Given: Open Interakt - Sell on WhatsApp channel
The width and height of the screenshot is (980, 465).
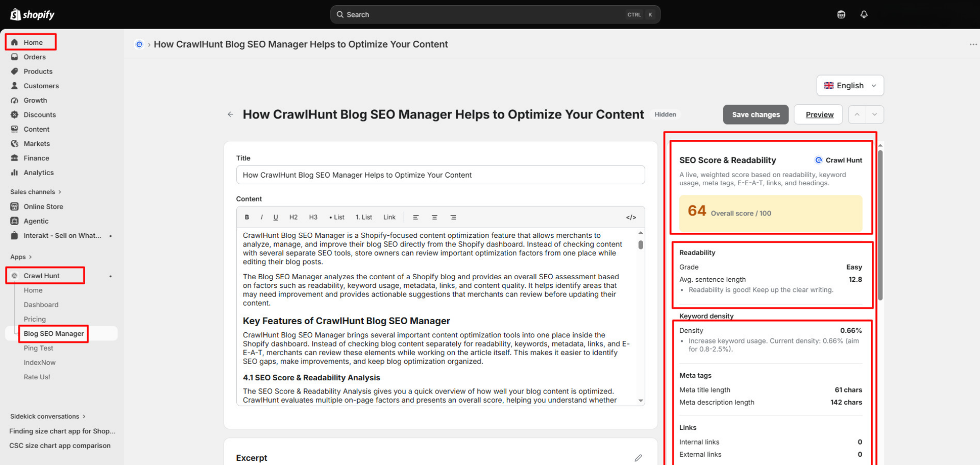Looking at the screenshot, I should click(x=61, y=236).
